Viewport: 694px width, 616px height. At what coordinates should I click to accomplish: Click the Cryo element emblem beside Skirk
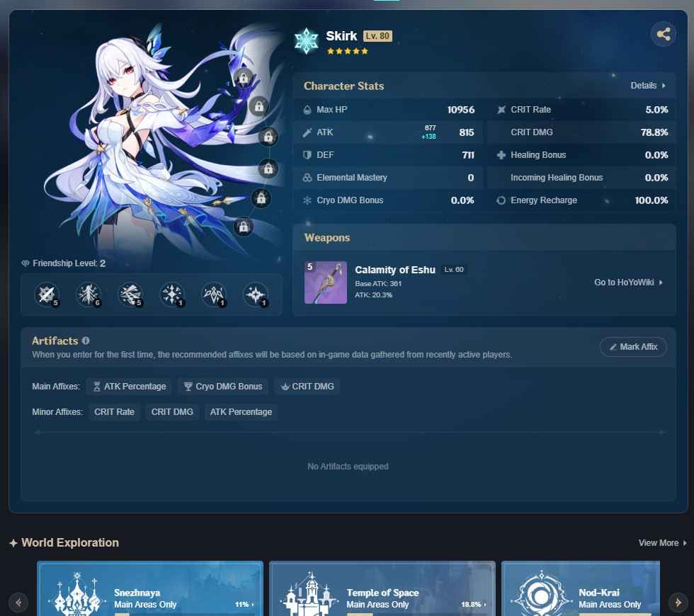(306, 41)
